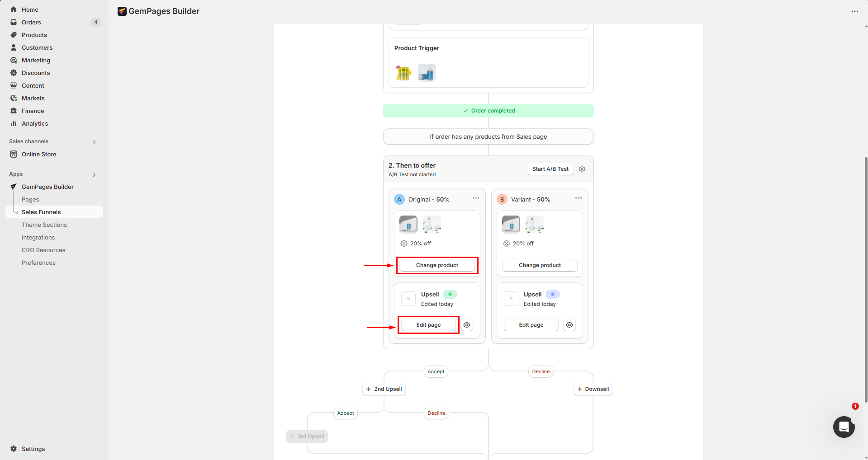Click the yellow product trigger thumbnail
Screen dimensions: 868x460
coord(403,73)
